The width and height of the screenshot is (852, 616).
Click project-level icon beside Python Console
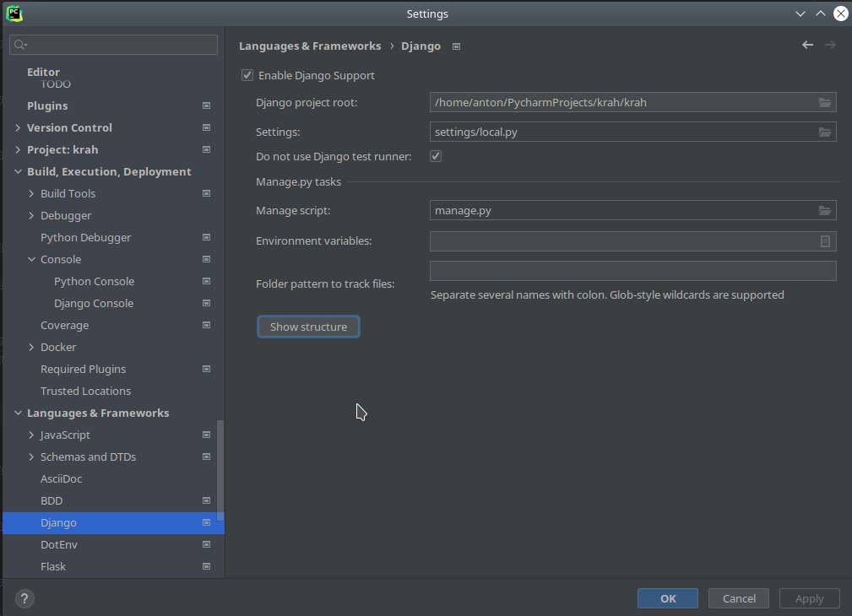click(x=207, y=281)
